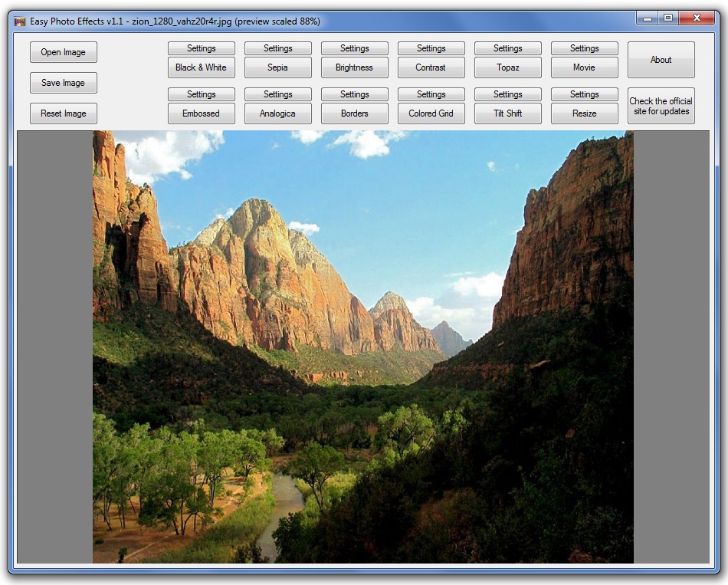The height and width of the screenshot is (585, 728).
Task: Open the About dialog
Action: [661, 60]
